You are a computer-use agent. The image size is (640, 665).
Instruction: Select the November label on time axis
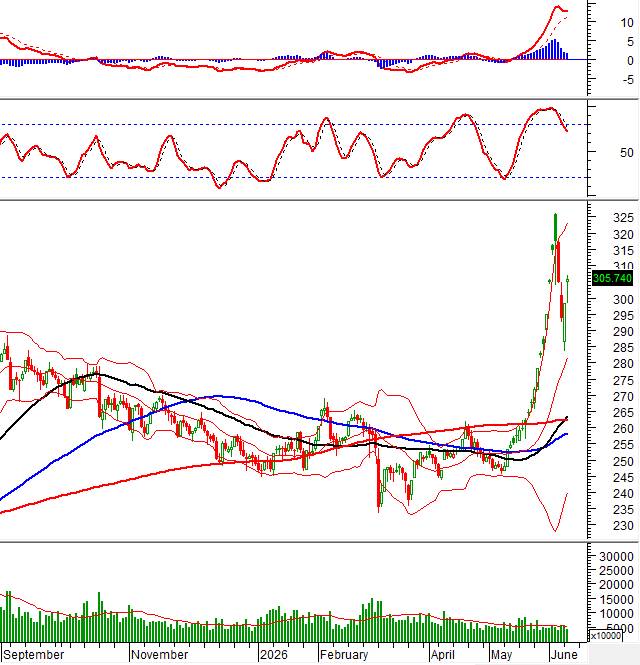(x=159, y=654)
